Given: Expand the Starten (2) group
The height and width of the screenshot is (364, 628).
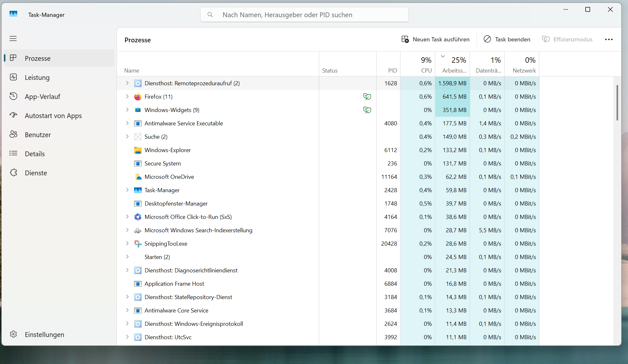Looking at the screenshot, I should click(127, 257).
